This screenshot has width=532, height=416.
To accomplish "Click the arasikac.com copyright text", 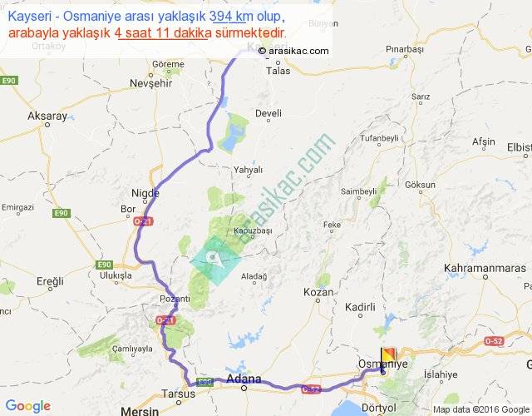I will coord(293,51).
